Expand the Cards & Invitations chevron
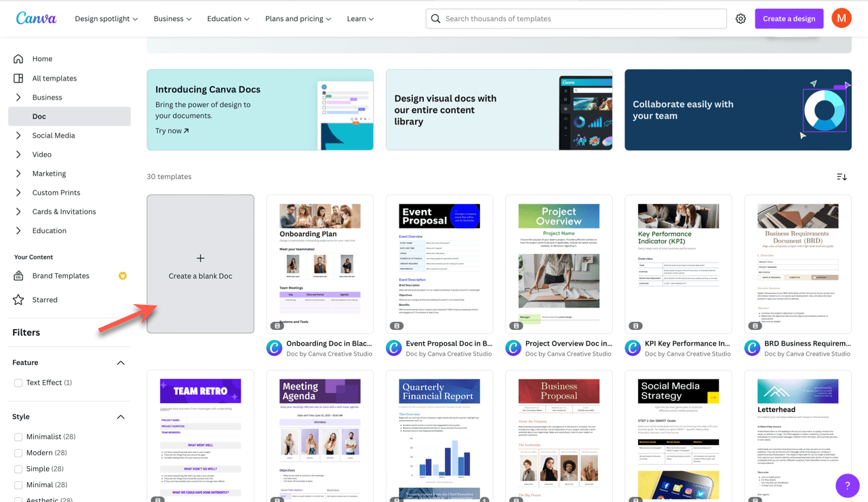868x502 pixels. coord(18,211)
